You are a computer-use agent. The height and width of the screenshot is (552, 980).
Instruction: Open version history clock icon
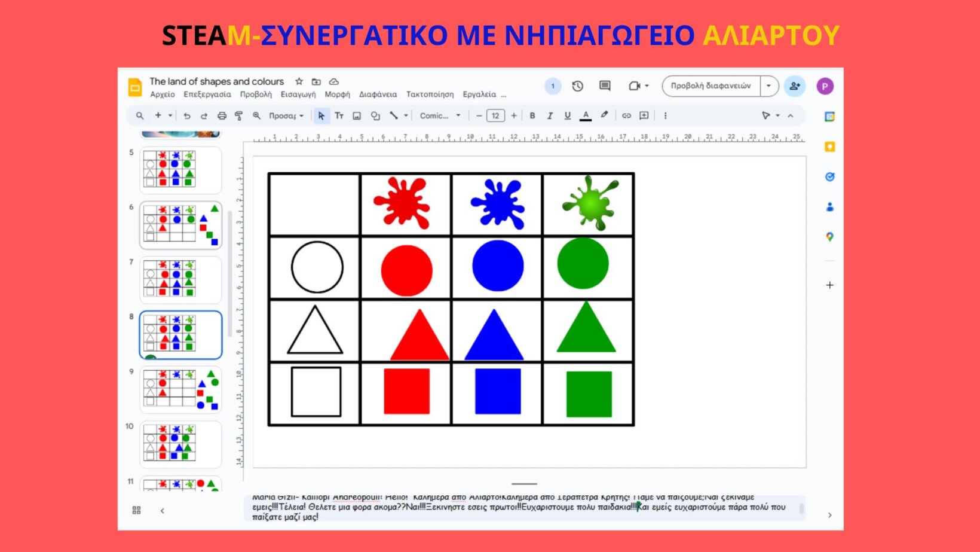[x=577, y=86]
